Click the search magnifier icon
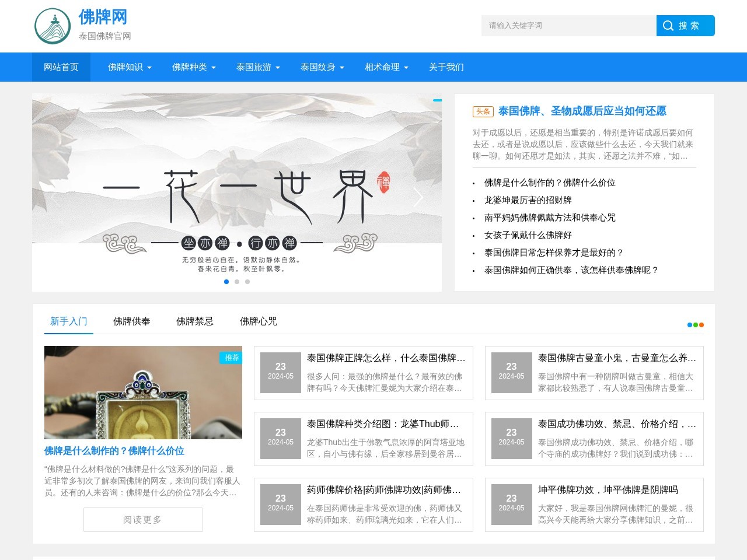 [668, 26]
